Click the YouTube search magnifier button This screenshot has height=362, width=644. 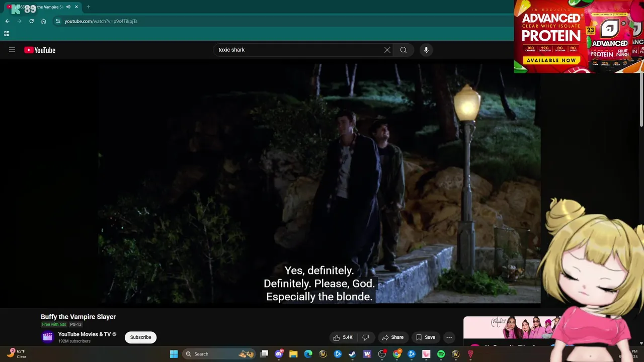(403, 50)
